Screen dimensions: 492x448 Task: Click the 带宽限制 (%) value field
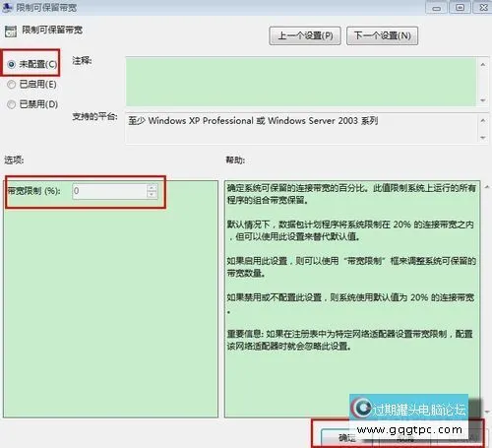109,191
